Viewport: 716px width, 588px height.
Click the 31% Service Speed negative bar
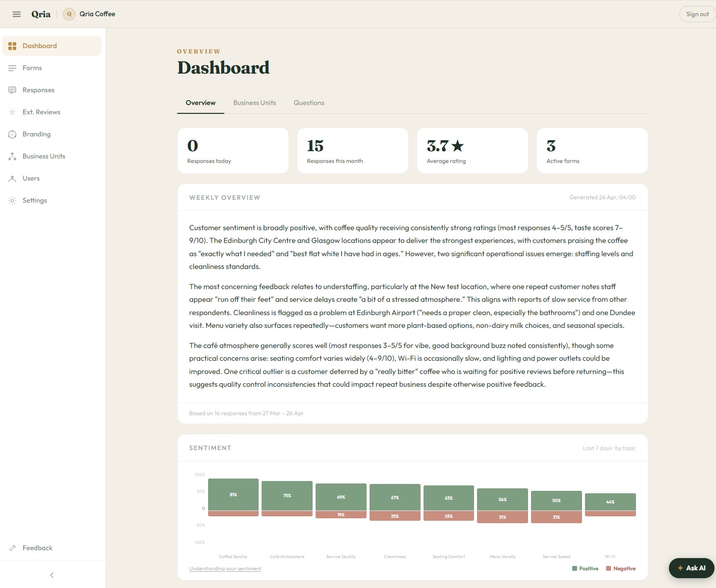[557, 517]
